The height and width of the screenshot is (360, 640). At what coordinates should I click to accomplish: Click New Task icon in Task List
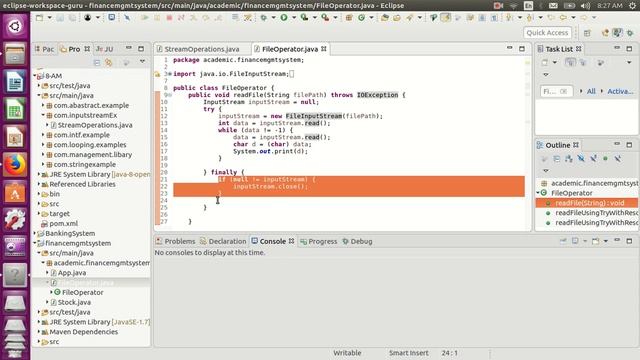coord(545,62)
